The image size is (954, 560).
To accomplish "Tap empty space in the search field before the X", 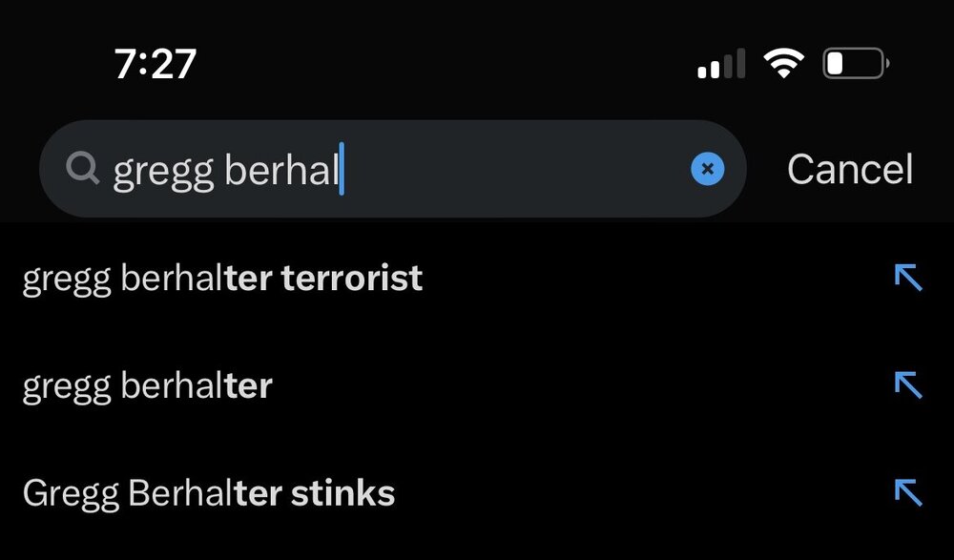I will click(515, 169).
